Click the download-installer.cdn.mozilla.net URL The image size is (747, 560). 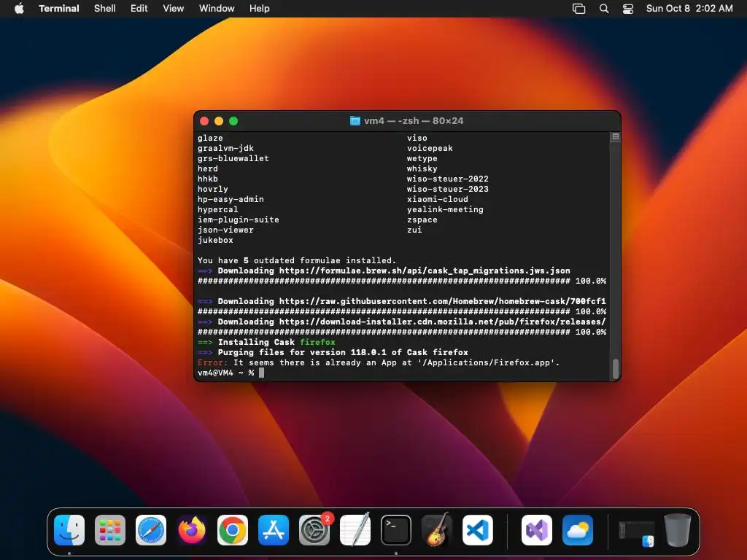(443, 322)
